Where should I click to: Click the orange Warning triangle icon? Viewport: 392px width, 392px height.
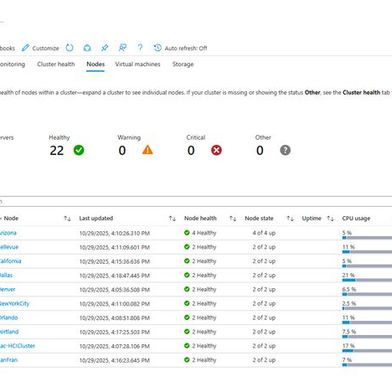(x=148, y=150)
